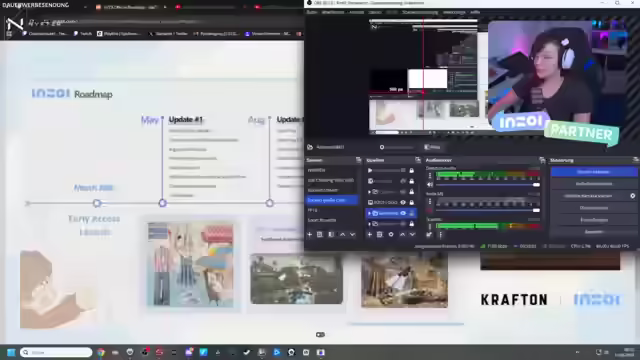Viewport: 640px width, 360px height.
Task: Toggle lock on window capture source
Action: (411, 202)
